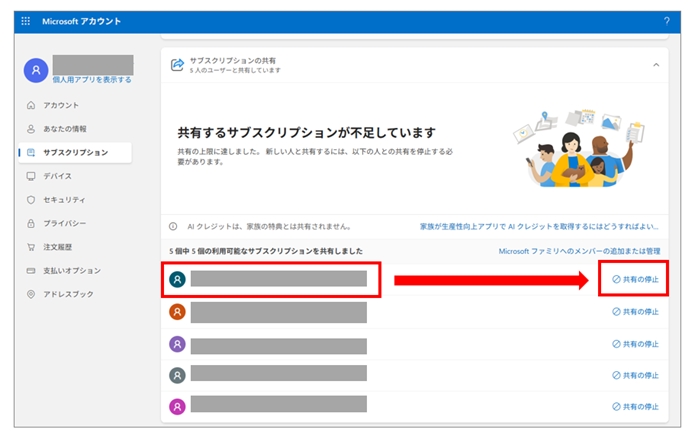Screen dimensions: 698x439
Task: Click the lock icon beside プライバシー
Action: pos(31,223)
